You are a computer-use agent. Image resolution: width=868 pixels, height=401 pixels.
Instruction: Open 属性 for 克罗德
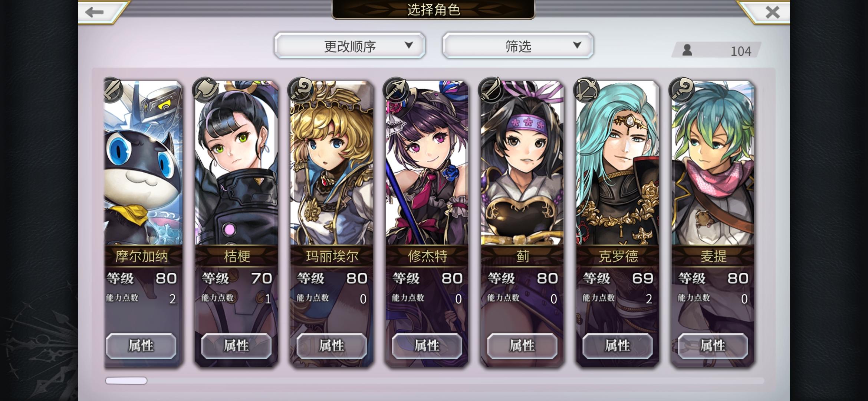point(618,346)
